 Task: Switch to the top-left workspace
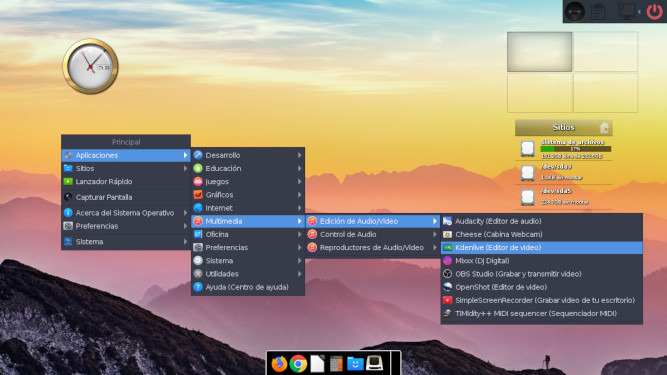(539, 52)
